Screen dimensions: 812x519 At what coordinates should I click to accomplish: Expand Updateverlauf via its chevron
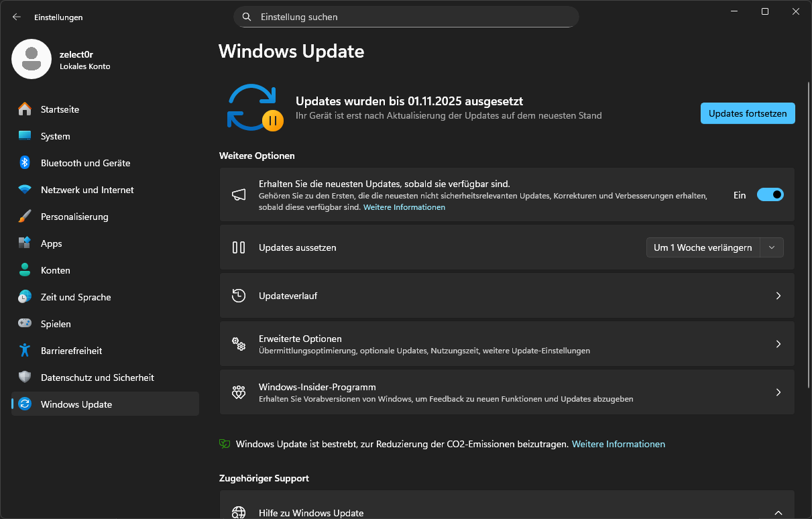pos(778,296)
